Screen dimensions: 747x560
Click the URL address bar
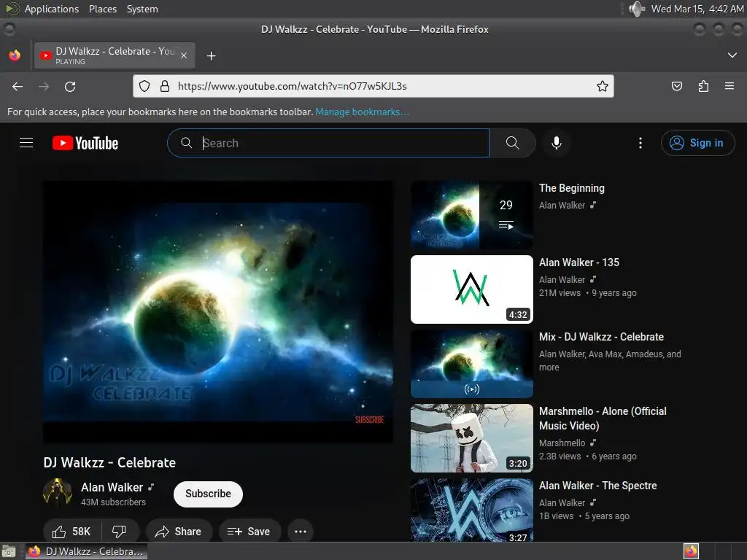373,86
